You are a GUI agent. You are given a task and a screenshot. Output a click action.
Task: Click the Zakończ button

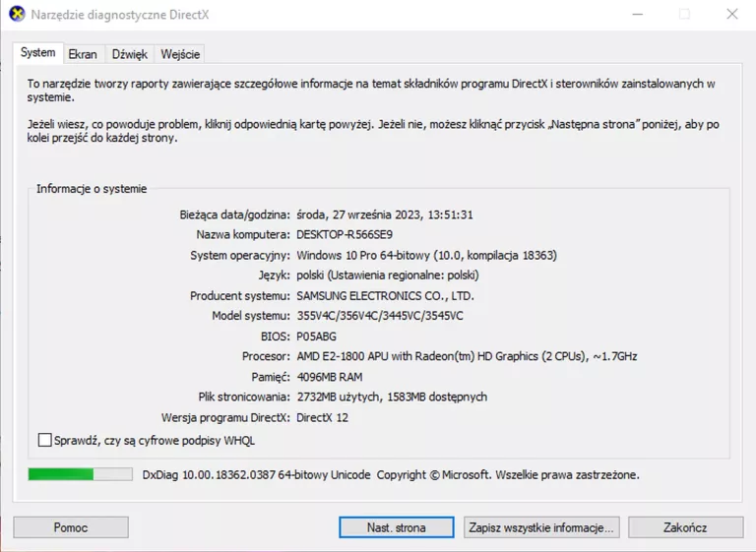tap(685, 527)
